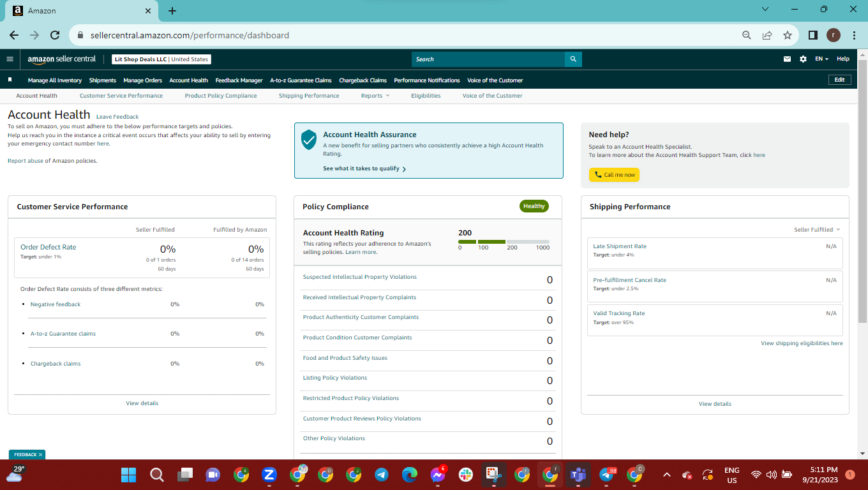Open the Seller Central hamburger menu
This screenshot has height=490, width=868.
pyautogui.click(x=10, y=59)
